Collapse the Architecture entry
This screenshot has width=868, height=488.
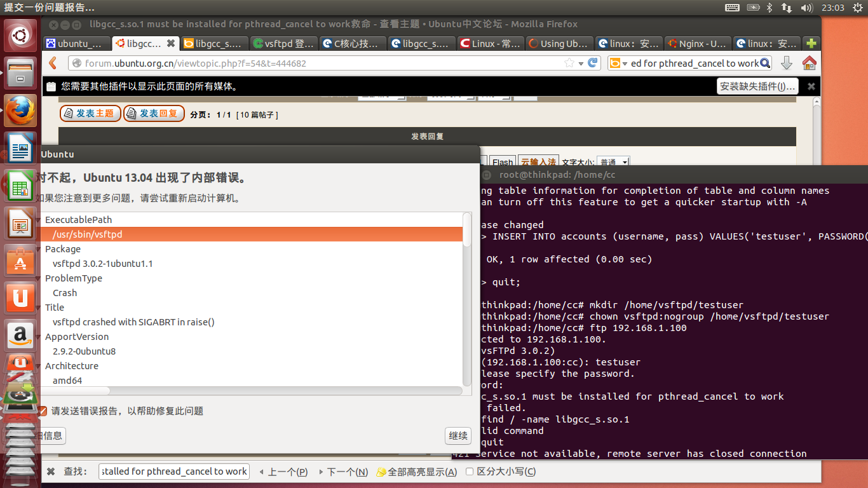(x=39, y=366)
